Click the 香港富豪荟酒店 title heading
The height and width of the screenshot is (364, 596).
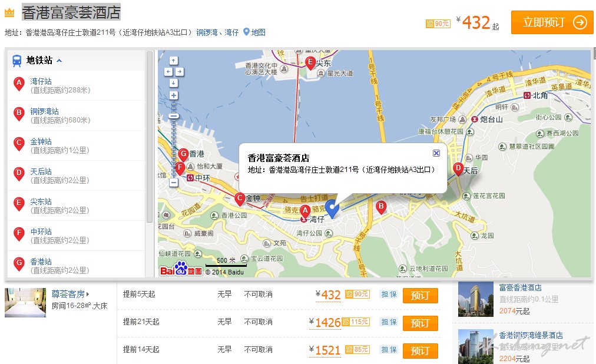(71, 12)
